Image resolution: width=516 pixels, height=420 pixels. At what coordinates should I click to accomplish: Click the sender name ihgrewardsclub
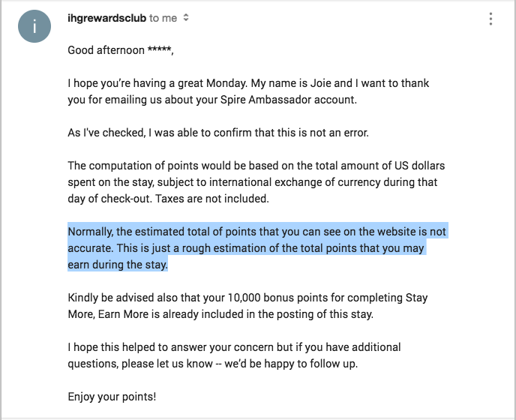107,18
